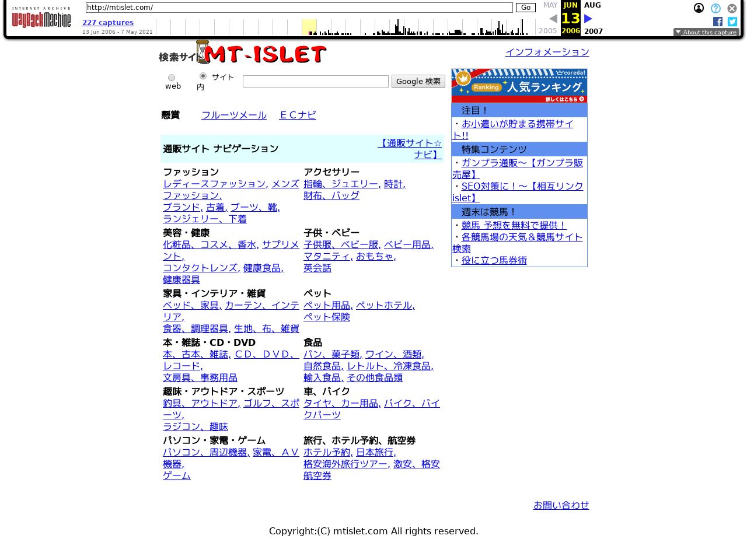Open the 227 captures list

pos(107,23)
